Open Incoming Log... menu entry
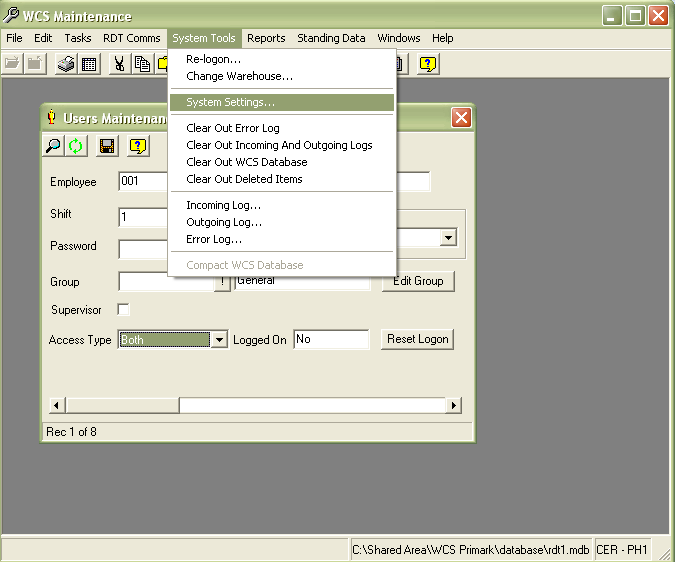Screen dimensions: 675x562 coord(282,205)
